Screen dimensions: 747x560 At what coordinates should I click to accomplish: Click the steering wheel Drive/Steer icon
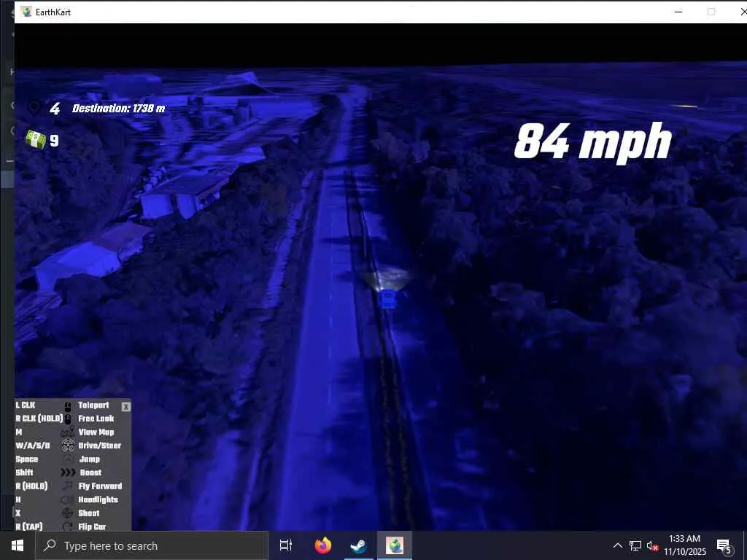tap(68, 446)
